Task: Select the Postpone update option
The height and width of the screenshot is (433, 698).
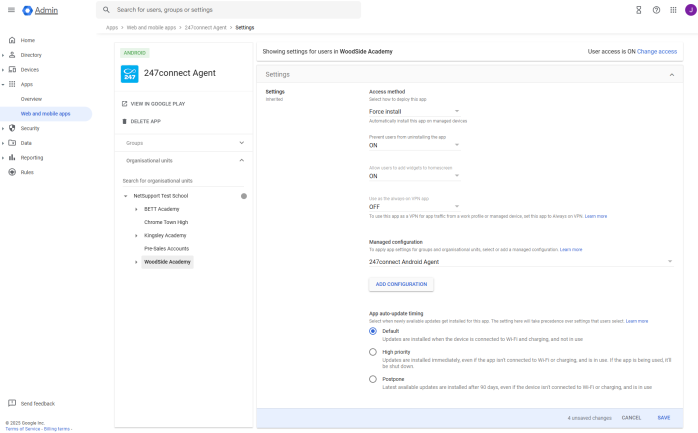Action: click(373, 379)
